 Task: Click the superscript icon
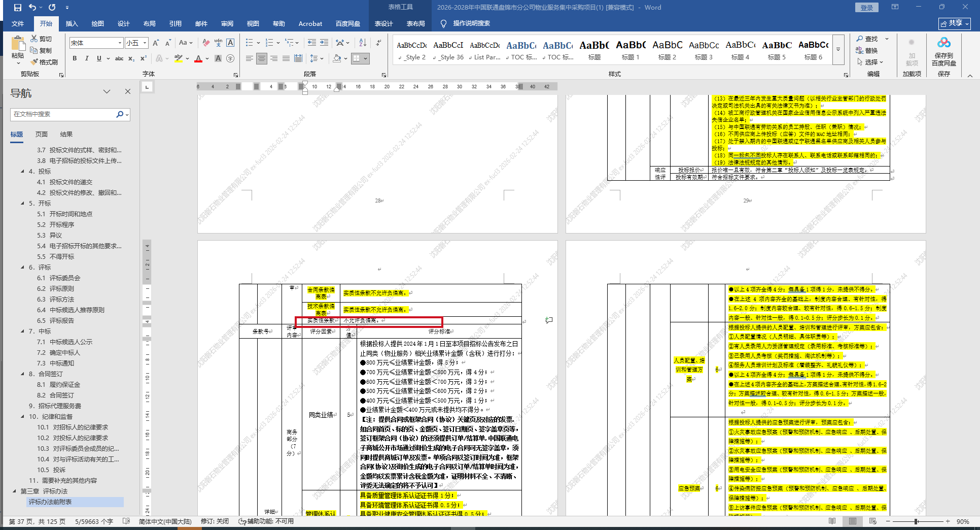(144, 59)
